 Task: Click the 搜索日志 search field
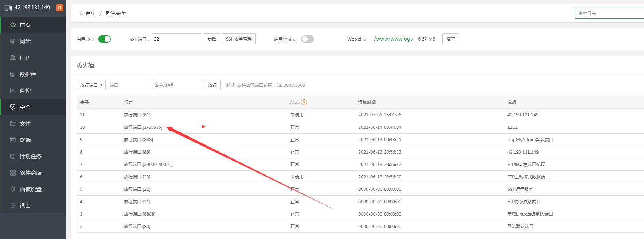point(609,13)
